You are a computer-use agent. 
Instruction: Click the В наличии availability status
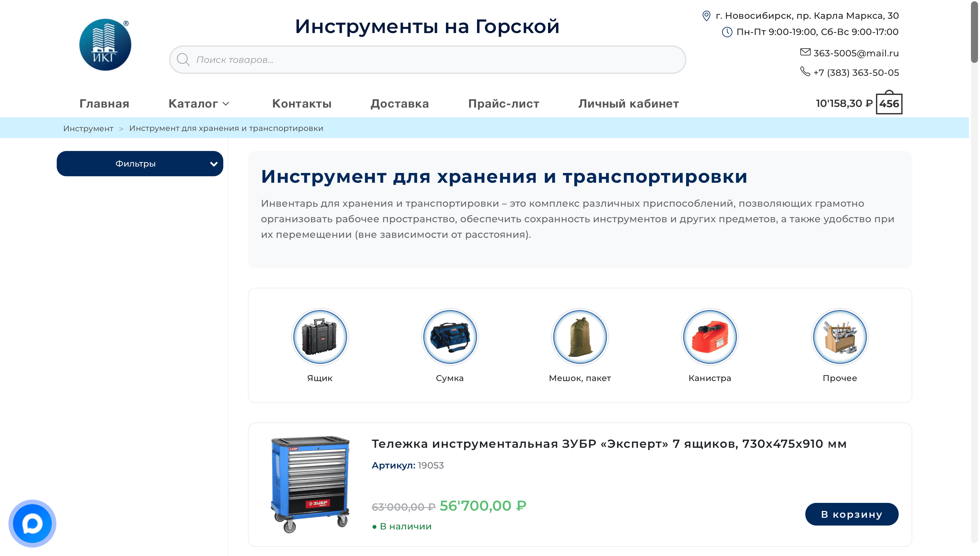[x=402, y=526]
